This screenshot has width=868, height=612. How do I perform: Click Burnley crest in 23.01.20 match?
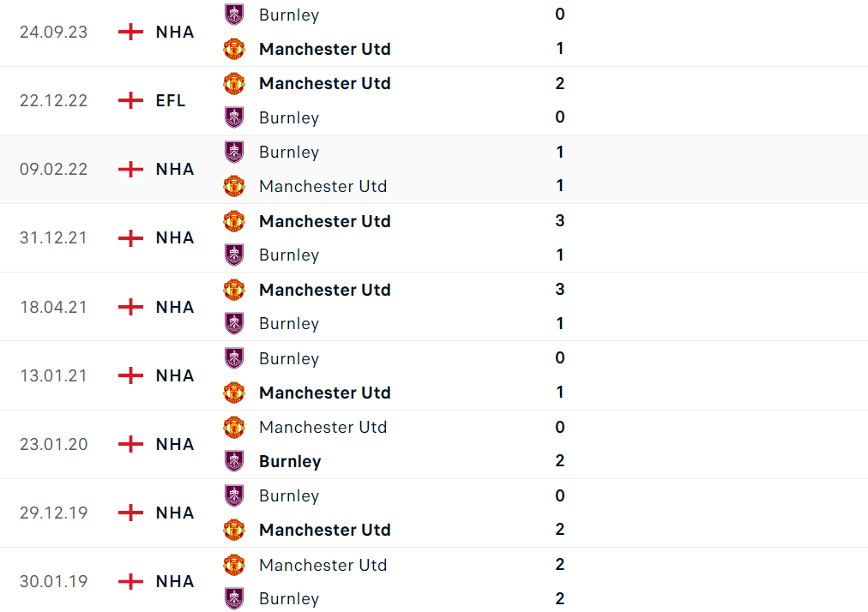coord(234,461)
